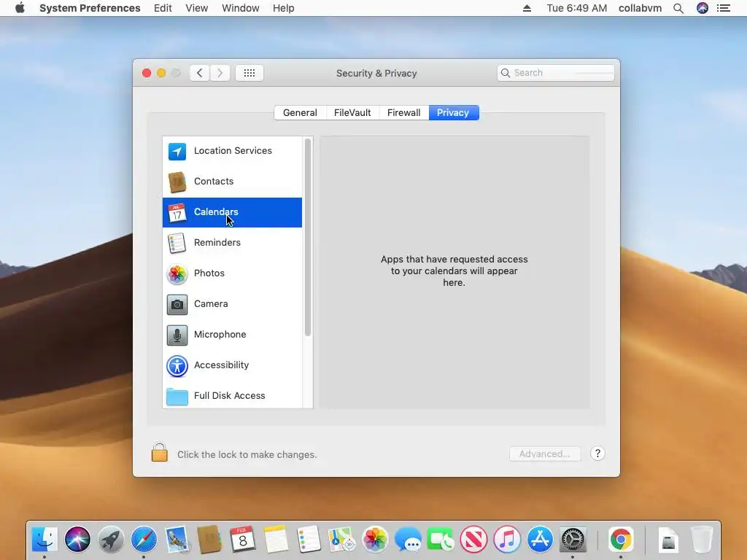Open Reminders list icon in dock
The height and width of the screenshot is (560, 747).
coord(309,540)
